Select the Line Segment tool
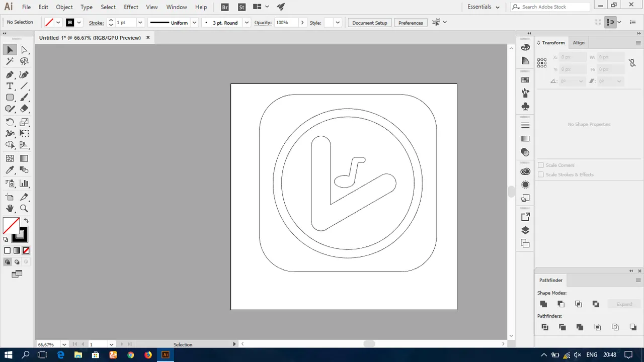The height and width of the screenshot is (362, 644). tap(24, 86)
